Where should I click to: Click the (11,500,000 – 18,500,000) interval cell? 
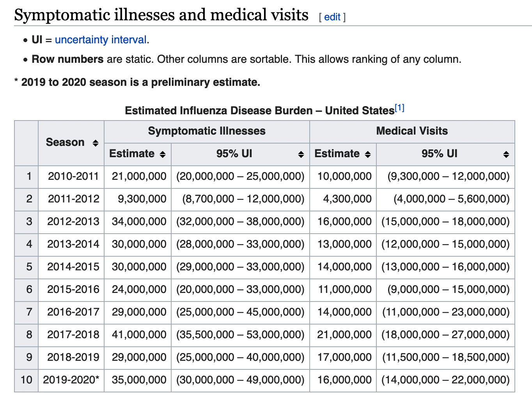(445, 357)
